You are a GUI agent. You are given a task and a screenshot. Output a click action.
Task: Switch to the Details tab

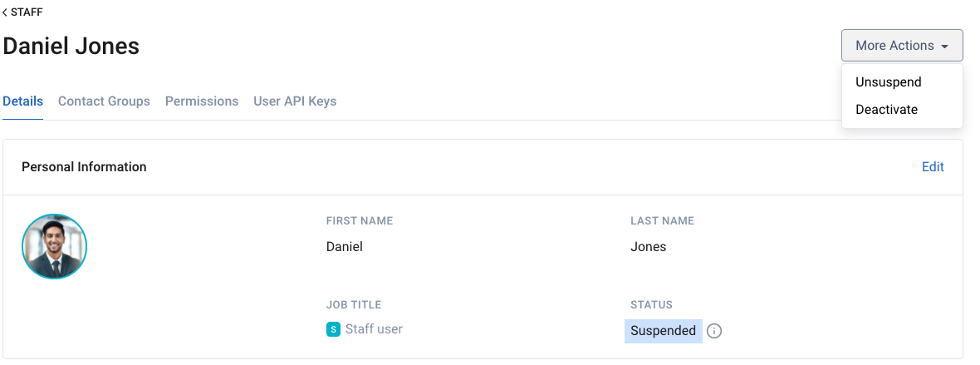[22, 101]
